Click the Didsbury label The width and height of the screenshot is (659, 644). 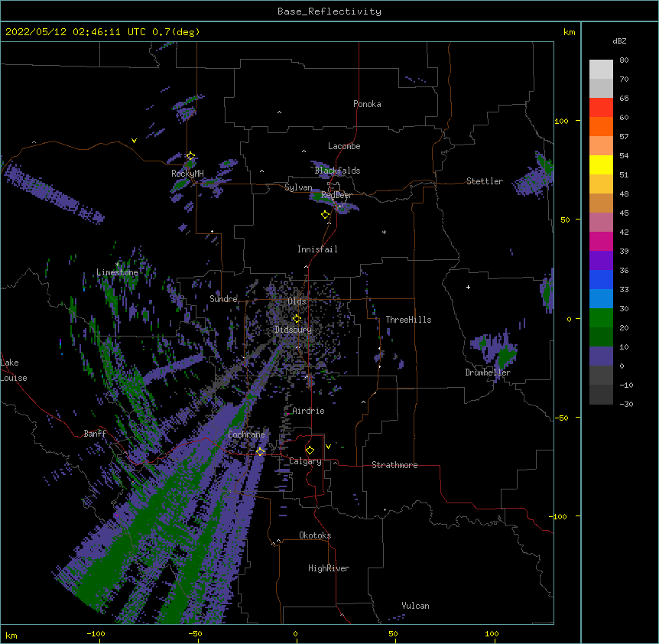tap(294, 330)
